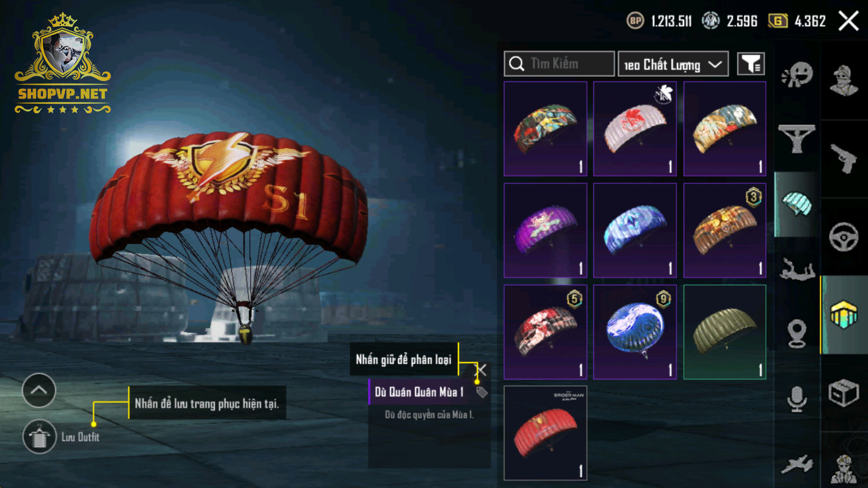Pick the white parachute with red leaf
Screen dimensions: 868x488
tap(635, 129)
